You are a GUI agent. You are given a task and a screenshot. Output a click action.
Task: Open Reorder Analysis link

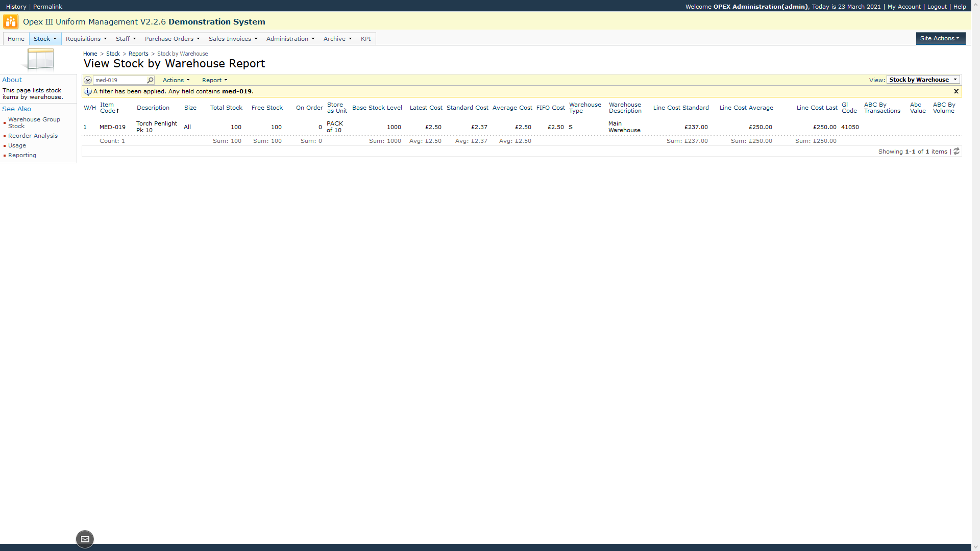(33, 136)
